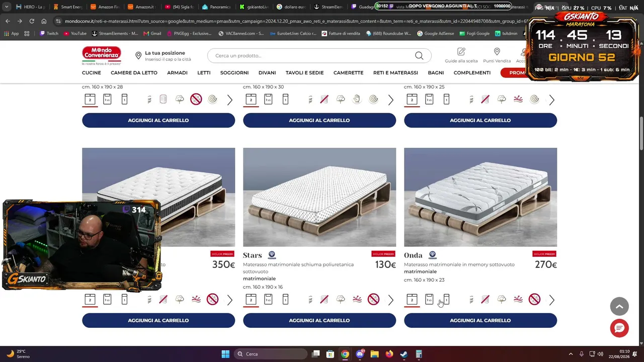Open the RETI E MATERASSI menu
Screen dimensions: 644x362
click(395, 73)
